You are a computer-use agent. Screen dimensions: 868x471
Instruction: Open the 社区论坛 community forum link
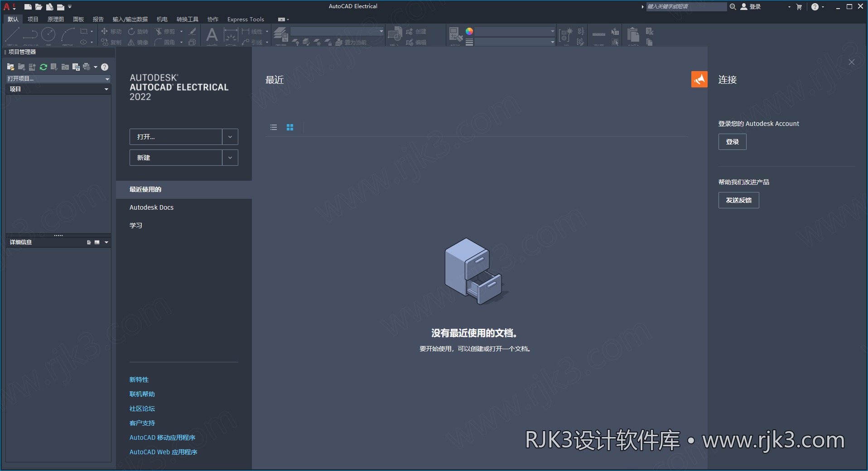tap(142, 409)
